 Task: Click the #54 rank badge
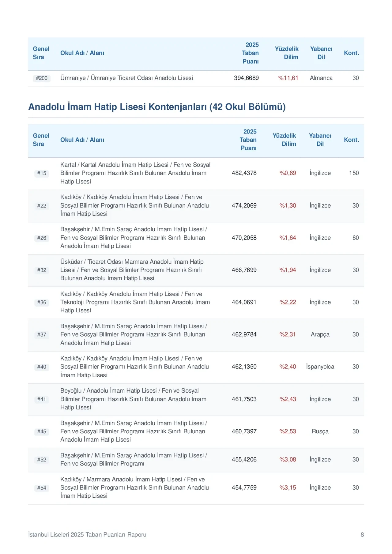pos(42,488)
